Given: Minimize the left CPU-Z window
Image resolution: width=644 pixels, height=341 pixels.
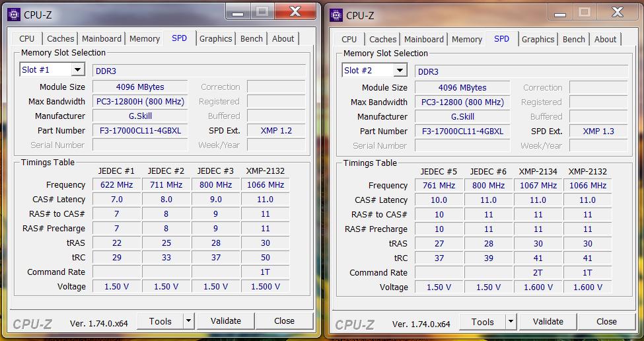Looking at the screenshot, I should coord(238,12).
